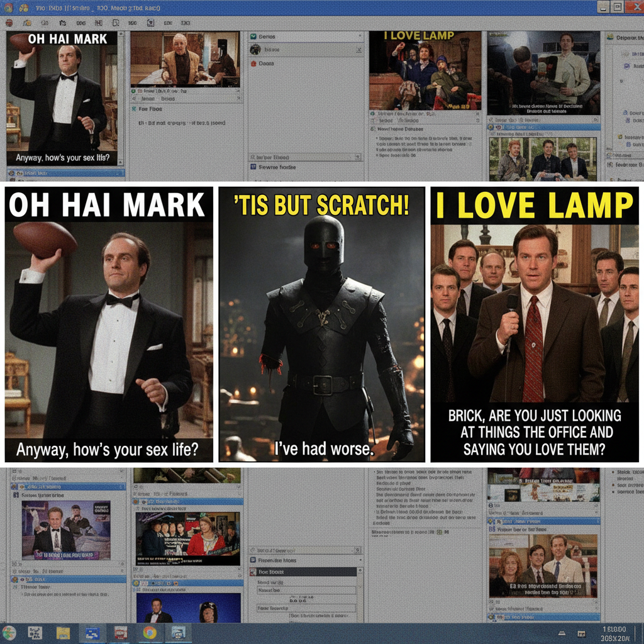Collapse the Series panel header arrow
Viewport: 644px width, 644px height.
pos(361,37)
